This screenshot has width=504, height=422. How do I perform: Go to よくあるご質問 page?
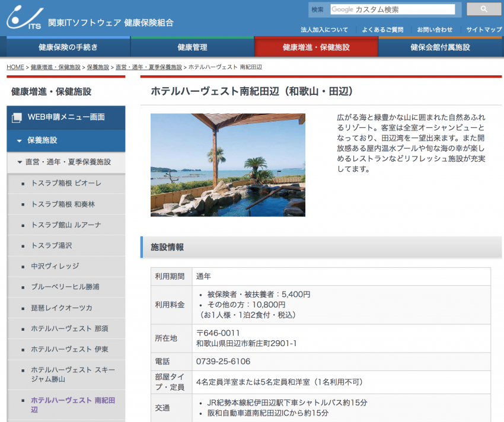click(382, 30)
